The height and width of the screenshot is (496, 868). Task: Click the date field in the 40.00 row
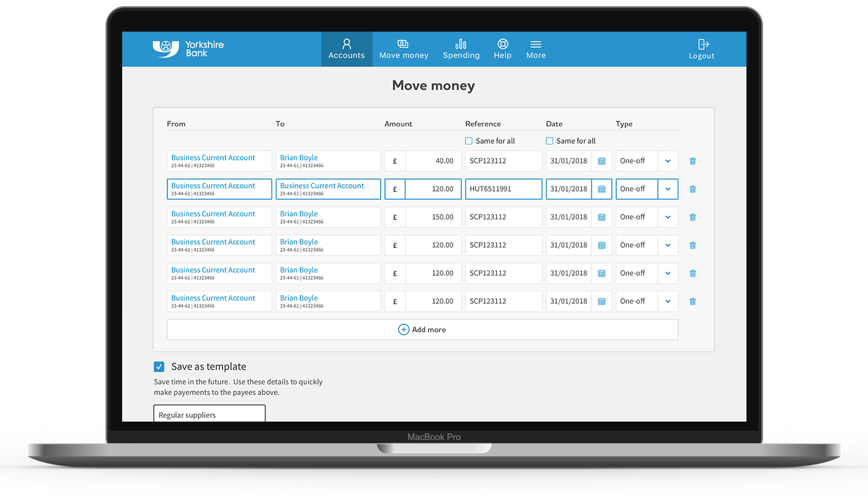click(569, 161)
